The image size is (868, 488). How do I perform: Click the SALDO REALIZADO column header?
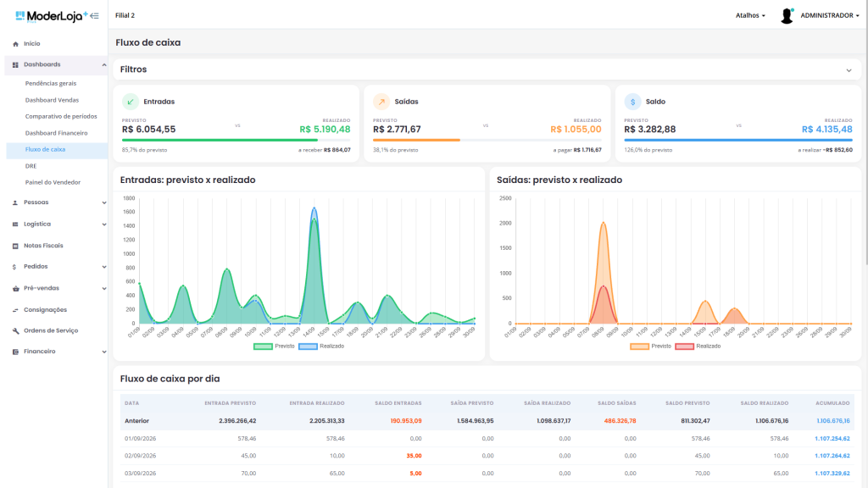point(765,403)
